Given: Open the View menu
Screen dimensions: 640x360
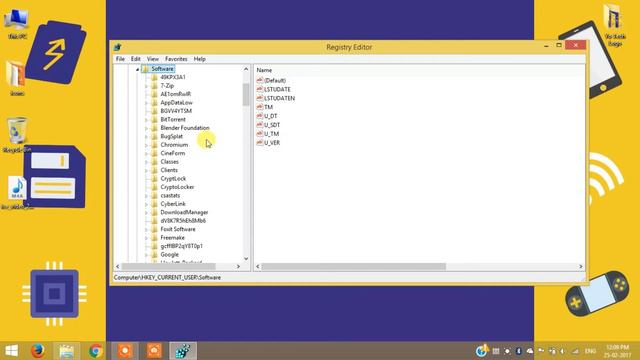Looking at the screenshot, I should [x=153, y=59].
